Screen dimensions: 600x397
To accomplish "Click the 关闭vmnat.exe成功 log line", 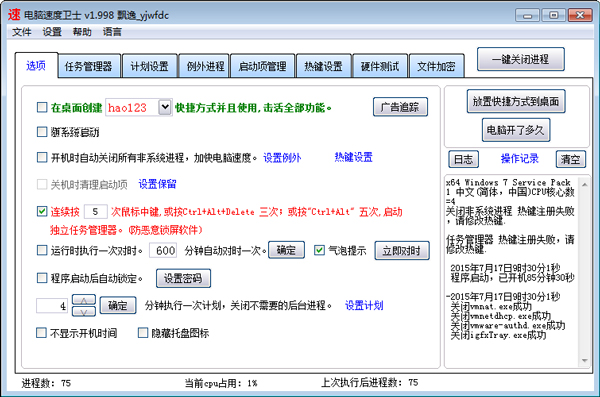I will click(x=491, y=307).
